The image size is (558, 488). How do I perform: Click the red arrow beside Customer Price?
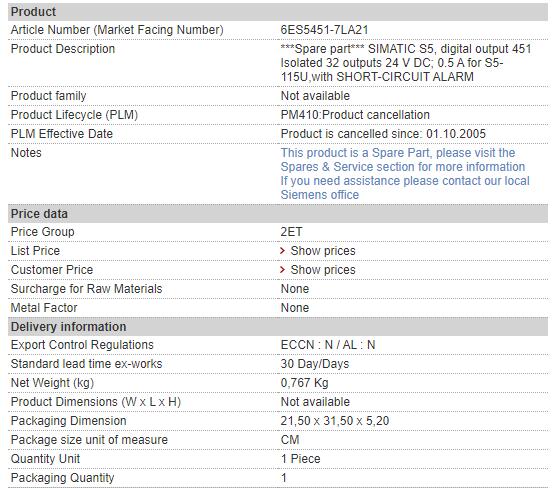pyautogui.click(x=283, y=270)
